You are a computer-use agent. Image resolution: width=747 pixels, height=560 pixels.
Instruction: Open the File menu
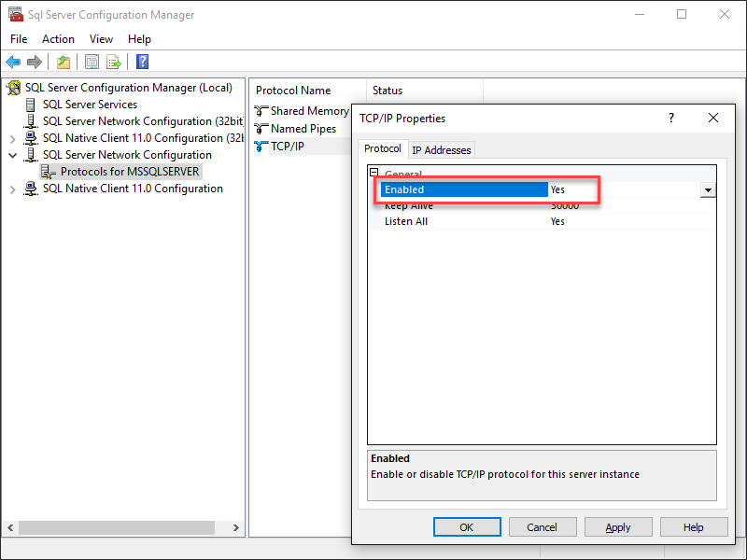[x=19, y=39]
